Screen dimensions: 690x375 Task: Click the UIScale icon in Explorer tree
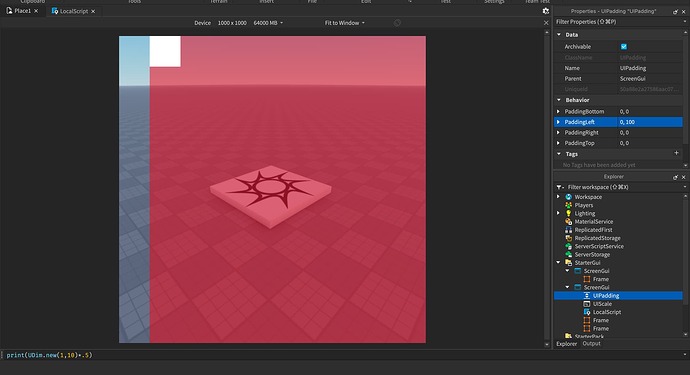point(587,304)
